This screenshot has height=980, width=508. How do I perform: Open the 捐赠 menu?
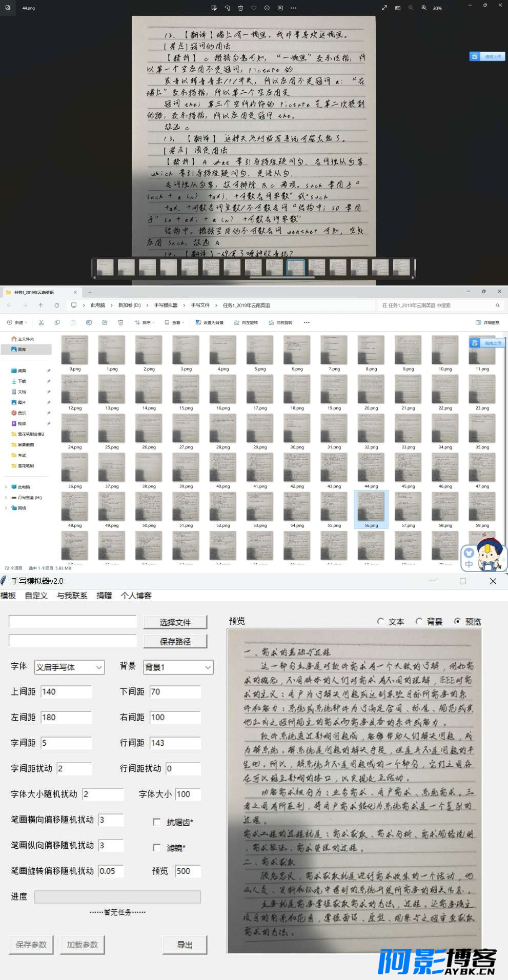104,595
